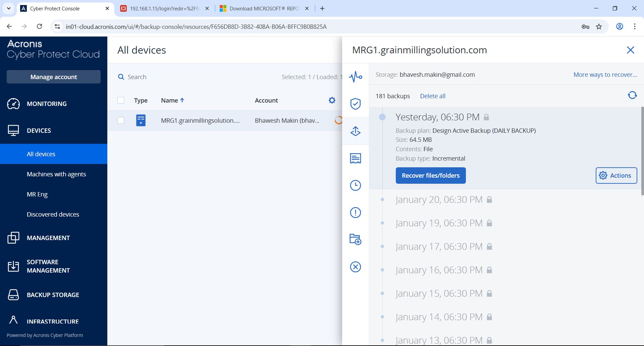Click the Manage account button
This screenshot has height=346, width=644.
click(x=54, y=77)
